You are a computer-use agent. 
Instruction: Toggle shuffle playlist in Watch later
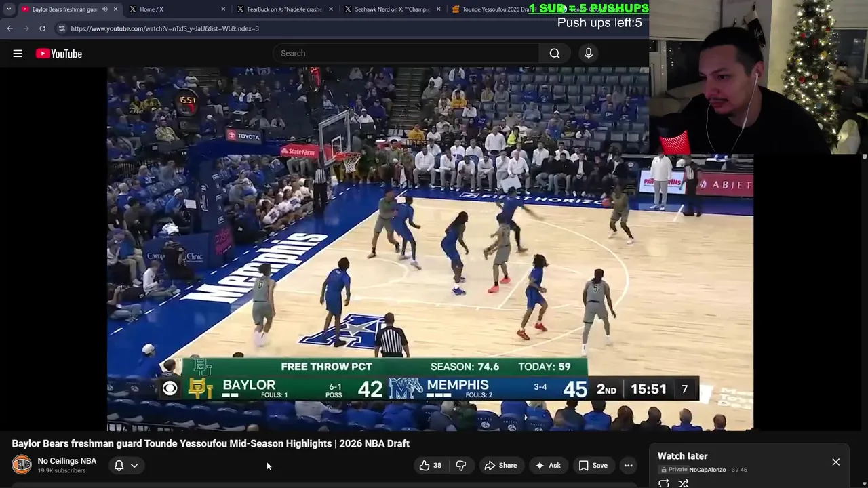click(x=684, y=483)
